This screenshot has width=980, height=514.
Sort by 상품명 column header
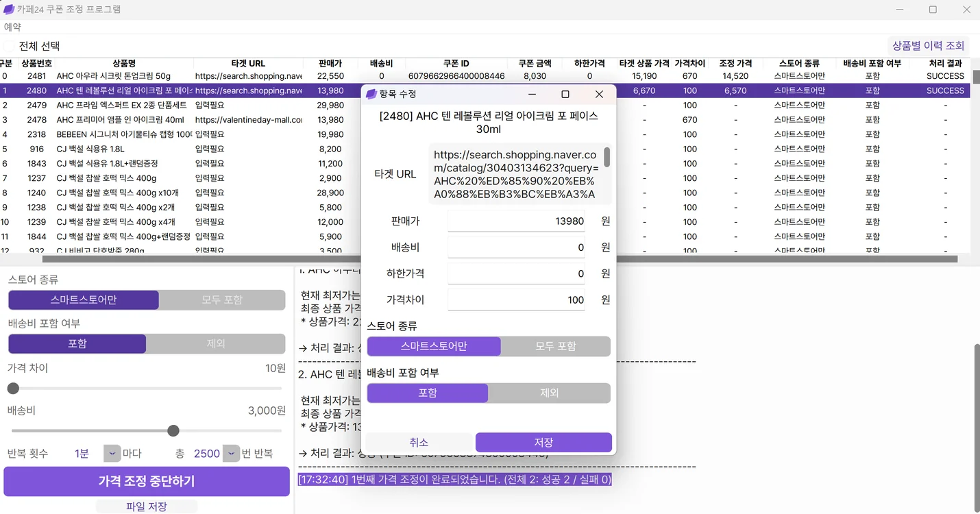[x=123, y=63]
